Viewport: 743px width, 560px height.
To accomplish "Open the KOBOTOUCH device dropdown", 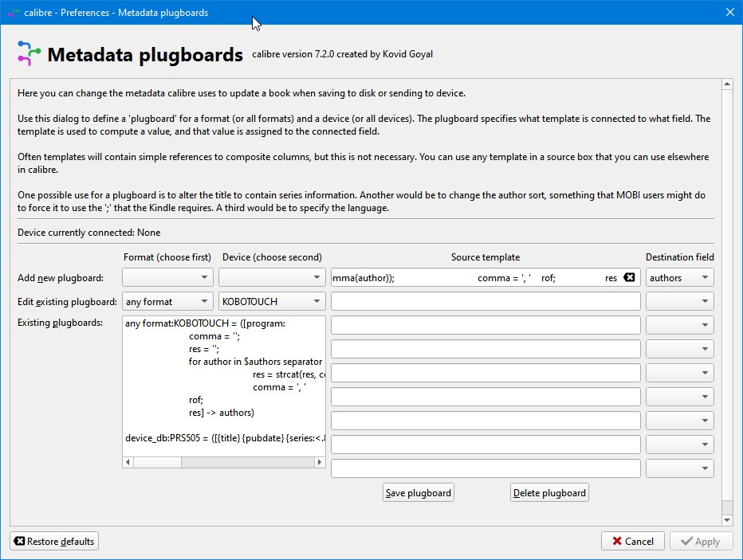I will tap(272, 302).
